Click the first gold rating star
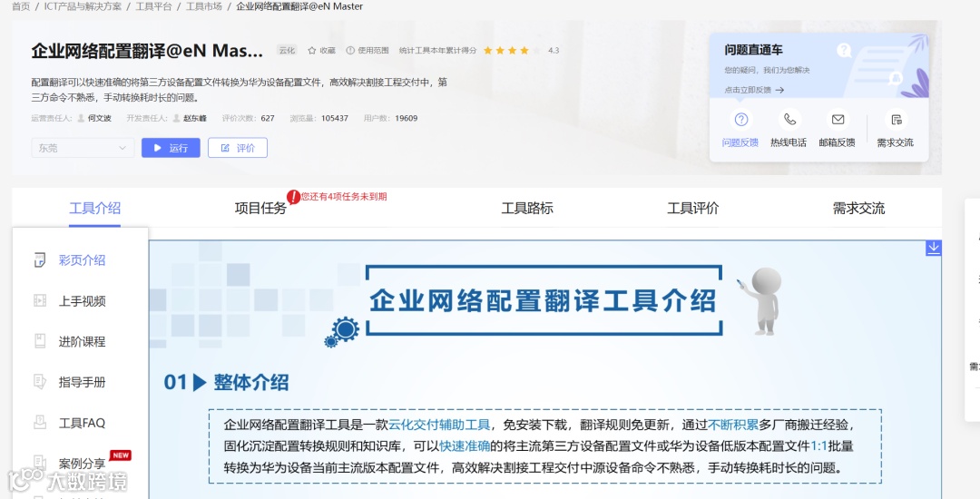This screenshot has width=980, height=499. click(488, 51)
